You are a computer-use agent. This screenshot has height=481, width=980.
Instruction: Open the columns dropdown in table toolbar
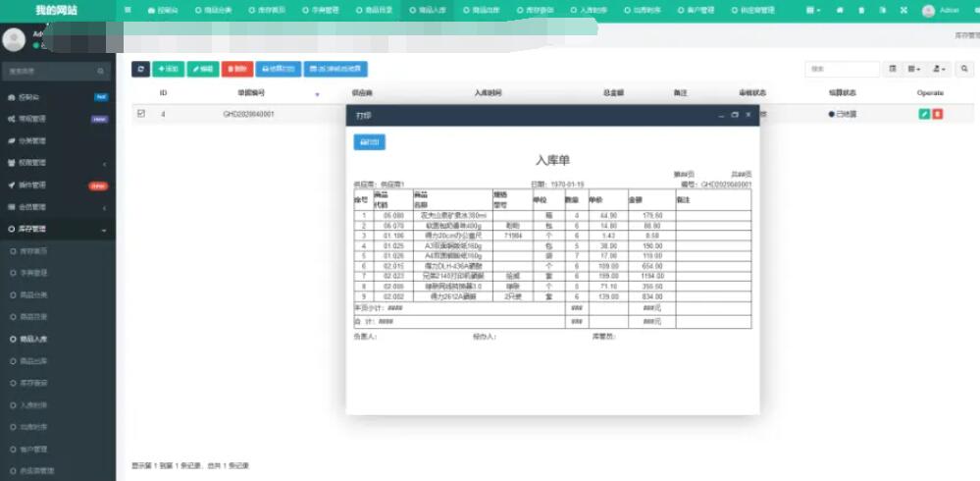coord(914,70)
